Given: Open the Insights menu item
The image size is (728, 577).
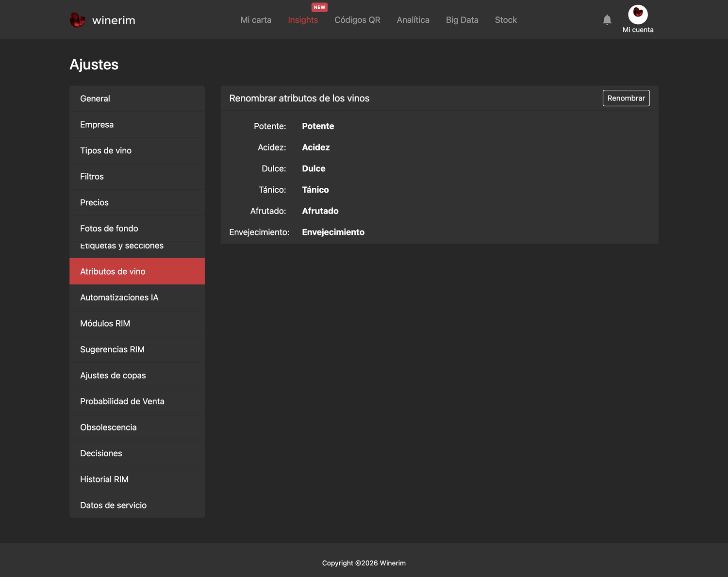Looking at the screenshot, I should (303, 20).
